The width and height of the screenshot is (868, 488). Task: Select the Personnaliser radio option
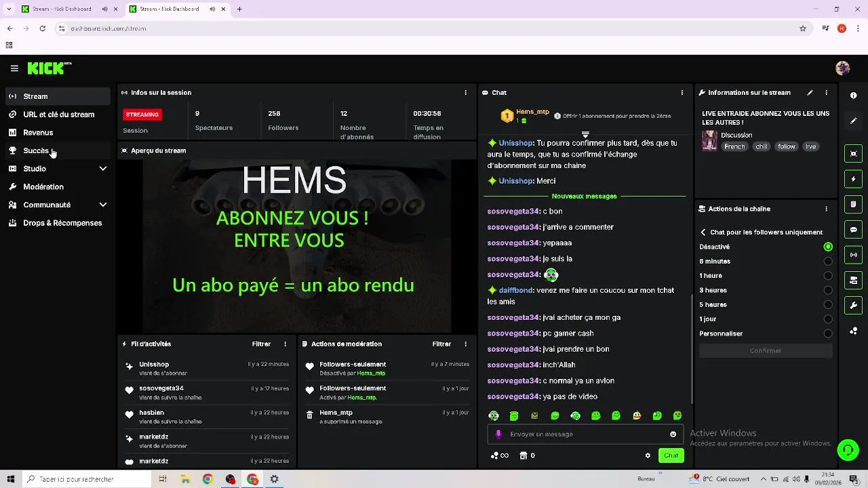coord(828,333)
